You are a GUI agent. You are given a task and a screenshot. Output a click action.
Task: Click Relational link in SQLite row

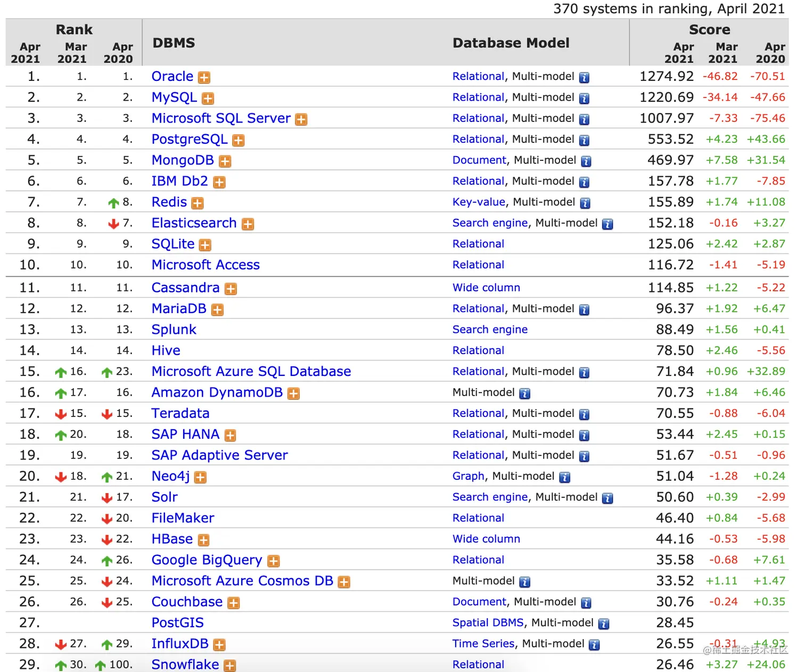coord(478,244)
